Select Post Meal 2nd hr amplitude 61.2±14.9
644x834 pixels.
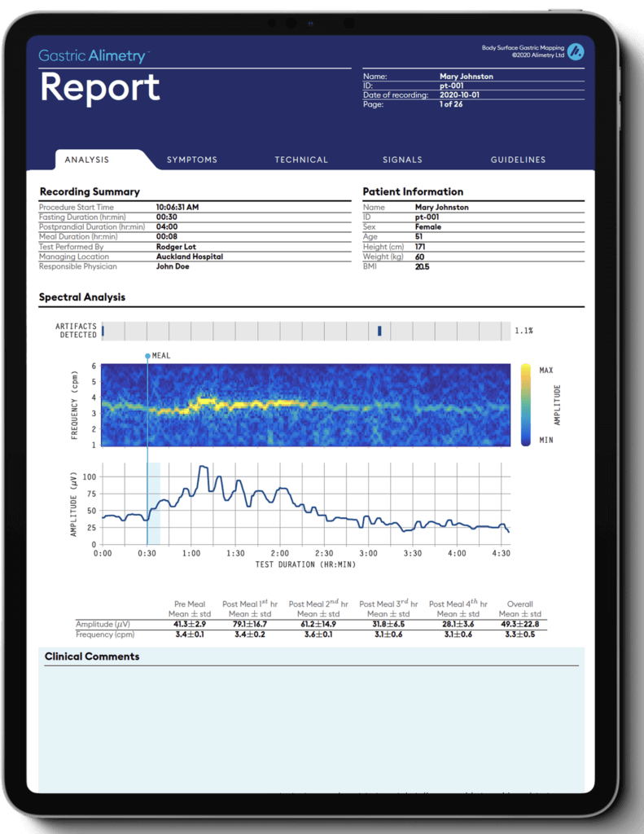pos(318,624)
